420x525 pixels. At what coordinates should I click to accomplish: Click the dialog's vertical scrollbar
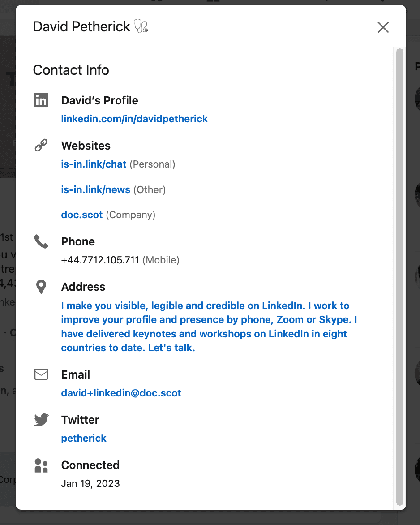point(400,277)
